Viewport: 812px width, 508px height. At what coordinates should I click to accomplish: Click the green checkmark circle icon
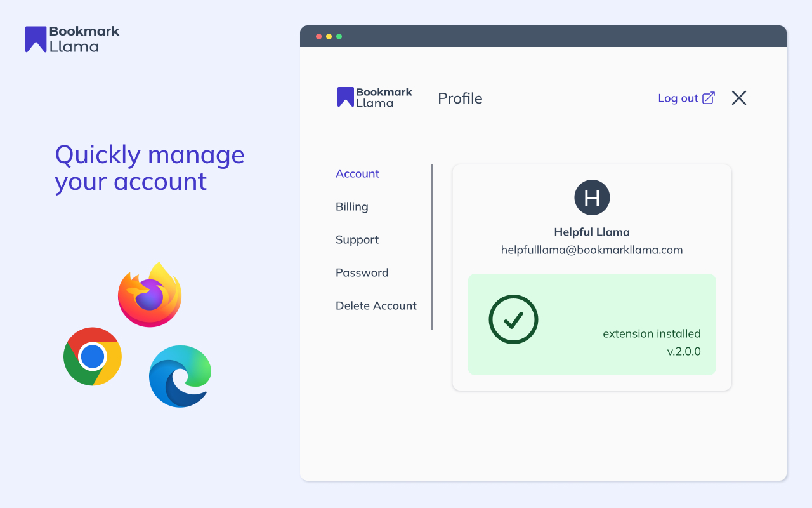(513, 319)
